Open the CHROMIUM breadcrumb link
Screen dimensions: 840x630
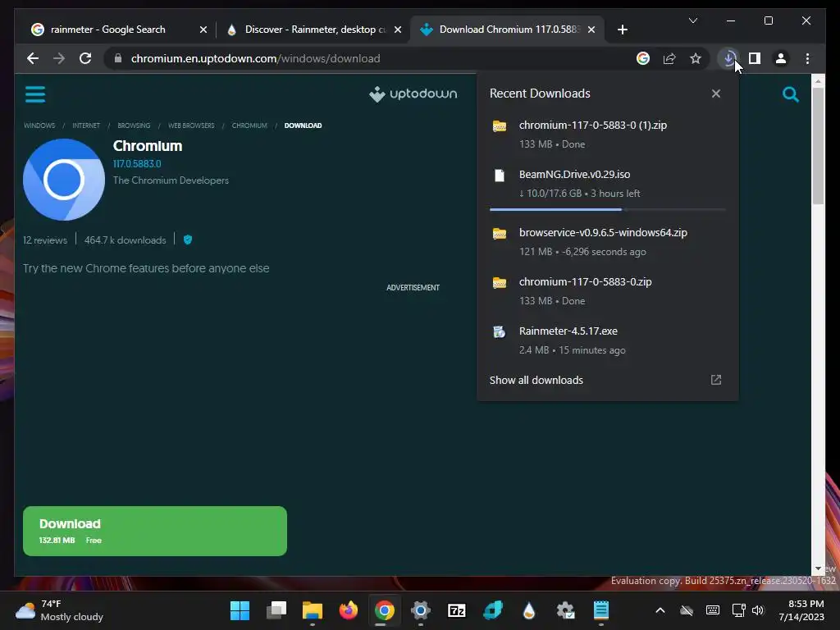pyautogui.click(x=249, y=126)
